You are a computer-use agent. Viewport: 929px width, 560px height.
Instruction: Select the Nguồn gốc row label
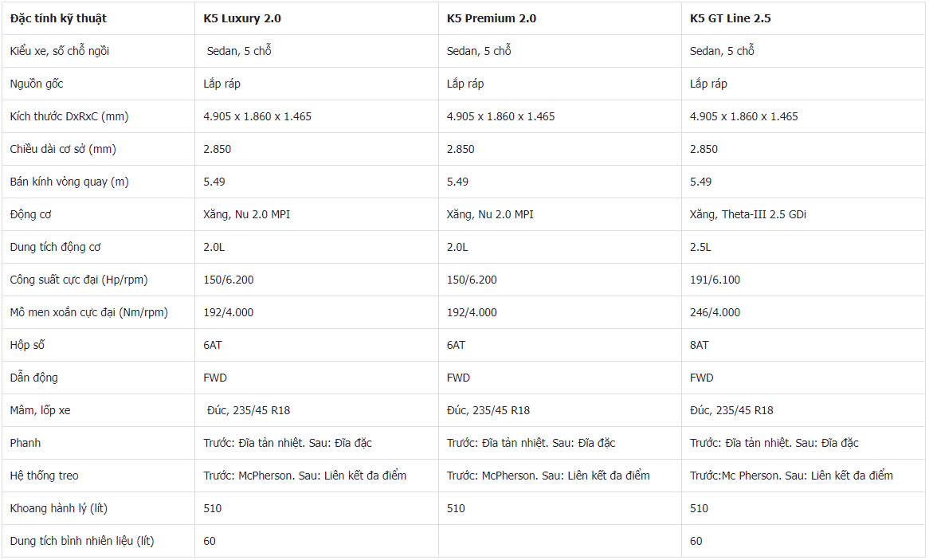37,84
